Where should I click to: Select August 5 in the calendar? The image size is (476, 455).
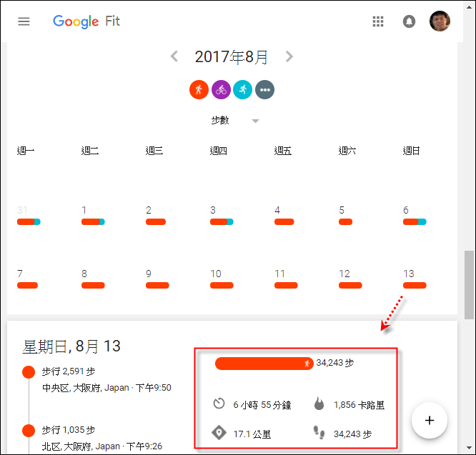(342, 210)
